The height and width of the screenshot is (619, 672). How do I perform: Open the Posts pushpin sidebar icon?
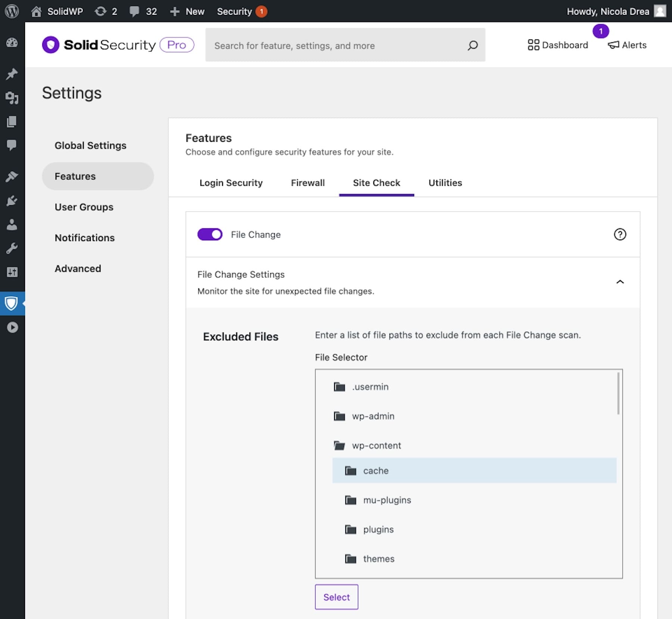point(12,74)
